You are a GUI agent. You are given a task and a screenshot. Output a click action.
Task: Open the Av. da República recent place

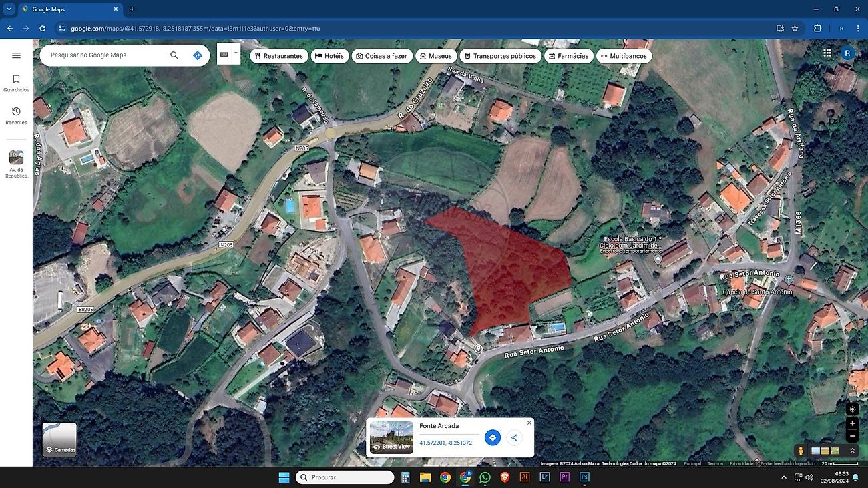[x=16, y=164]
